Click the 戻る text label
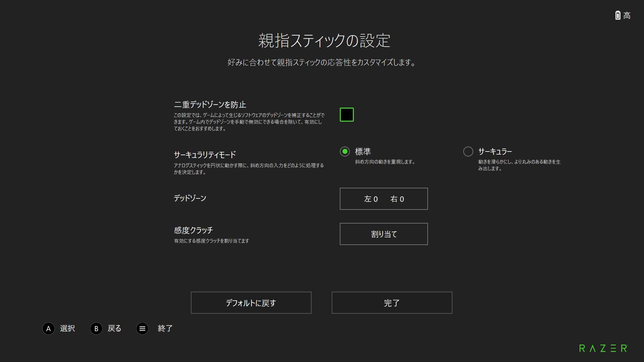This screenshot has width=644, height=362. (x=114, y=328)
